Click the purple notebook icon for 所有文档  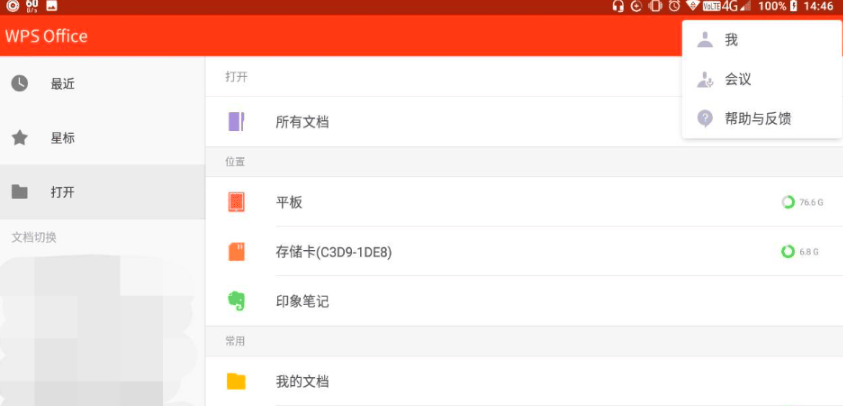point(236,122)
